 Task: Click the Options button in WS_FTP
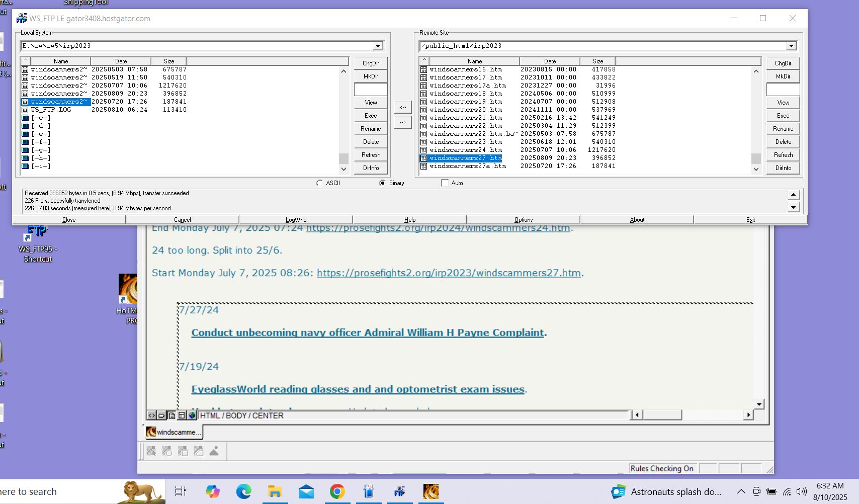click(x=523, y=220)
